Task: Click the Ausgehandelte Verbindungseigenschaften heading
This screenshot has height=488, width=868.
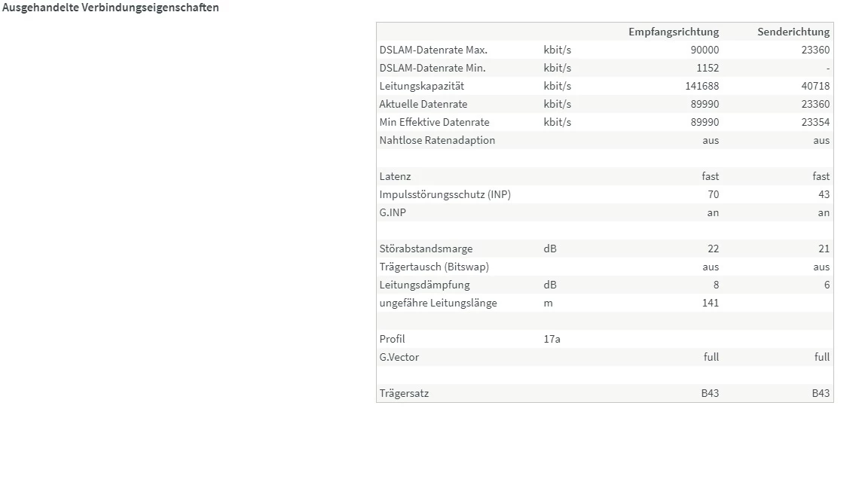Action: click(x=111, y=8)
